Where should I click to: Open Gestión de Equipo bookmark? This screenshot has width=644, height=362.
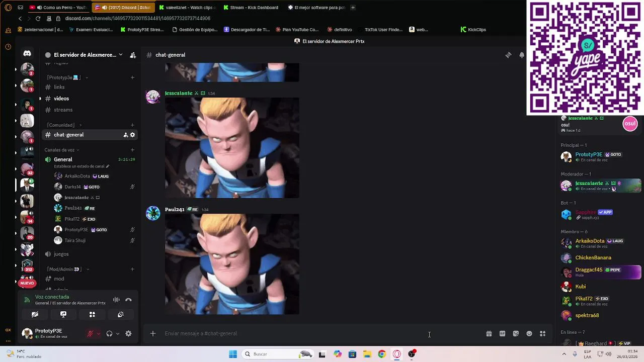pos(195,30)
